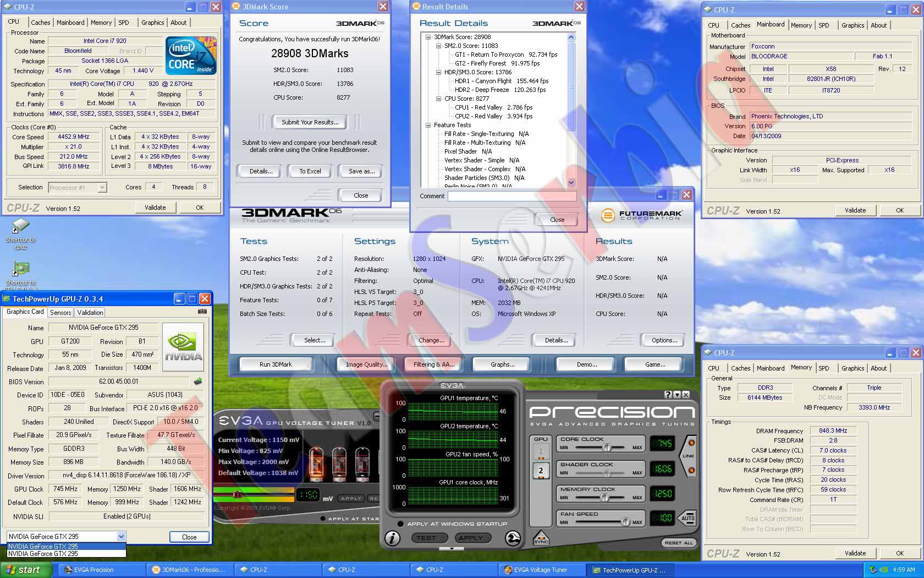The height and width of the screenshot is (578, 924).
Task: Click Validate in CPU-Z Memory window
Action: [855, 553]
